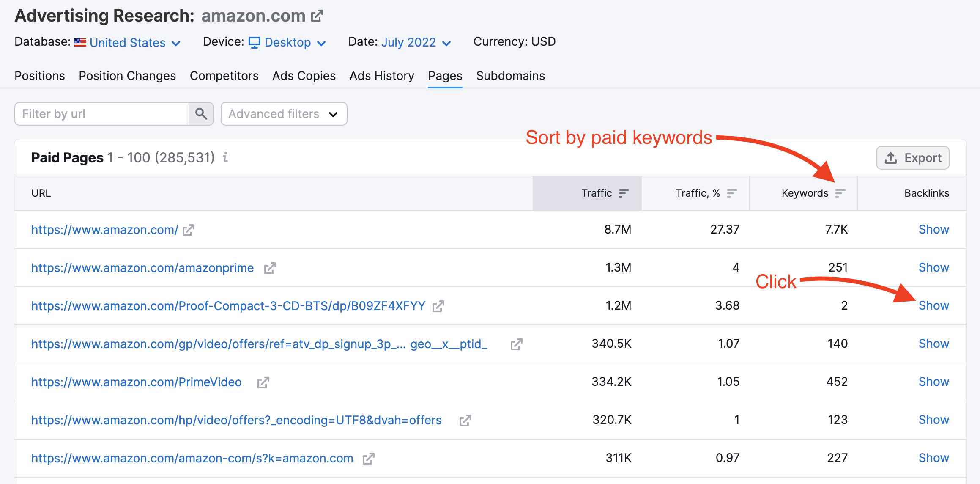Click traffic percent value 3.68

(x=727, y=305)
